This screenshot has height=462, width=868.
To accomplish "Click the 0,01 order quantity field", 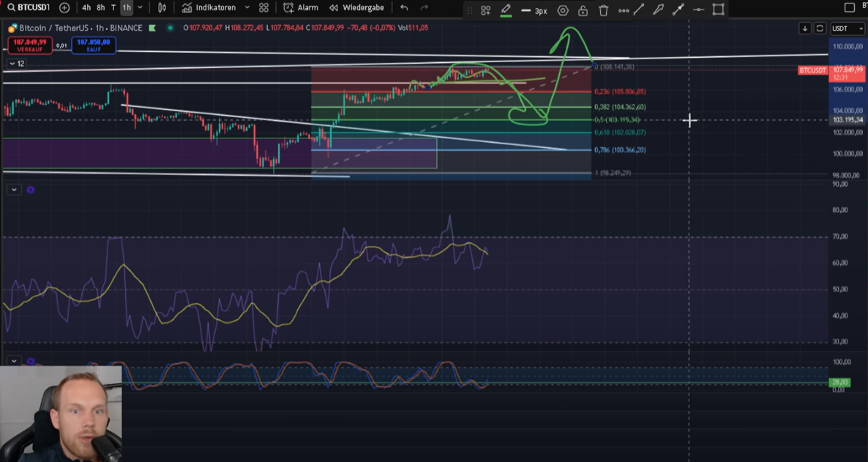I will [x=61, y=45].
